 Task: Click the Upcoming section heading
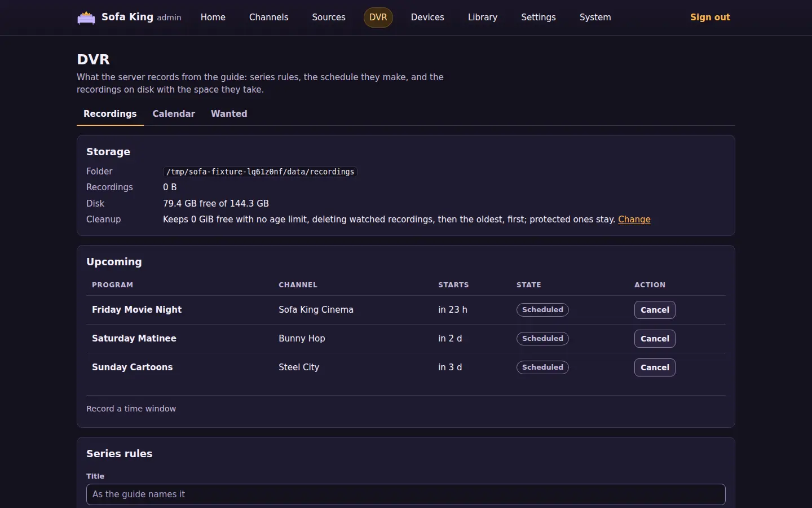114,262
